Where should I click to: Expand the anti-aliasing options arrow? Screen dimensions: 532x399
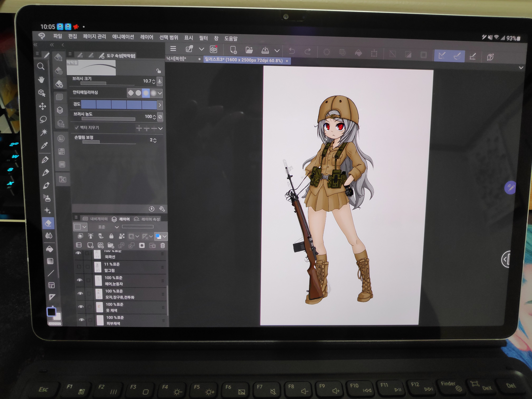click(x=160, y=93)
